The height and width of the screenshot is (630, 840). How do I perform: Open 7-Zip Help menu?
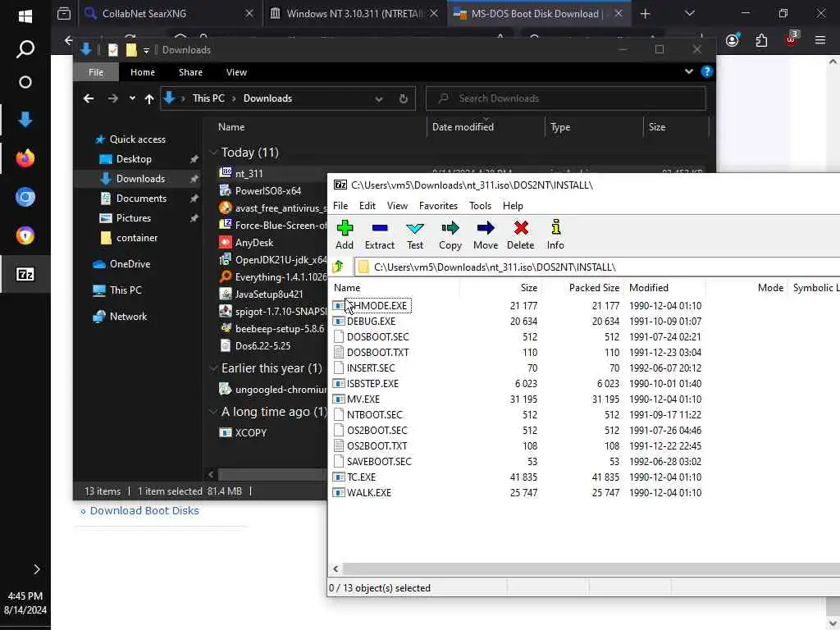(x=513, y=206)
